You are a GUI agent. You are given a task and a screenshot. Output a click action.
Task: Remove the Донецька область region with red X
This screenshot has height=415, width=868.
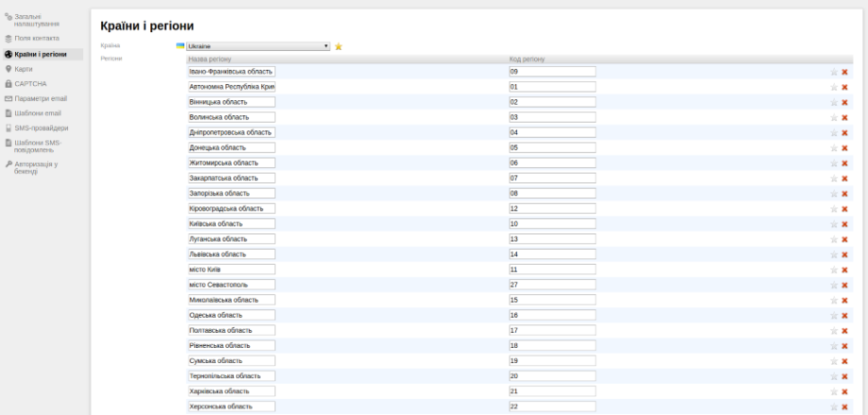844,148
